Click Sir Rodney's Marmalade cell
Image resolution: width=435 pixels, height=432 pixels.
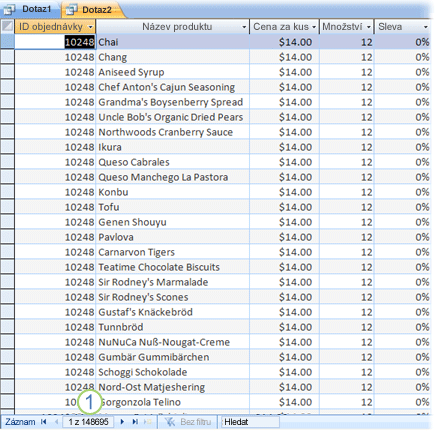tap(173, 282)
